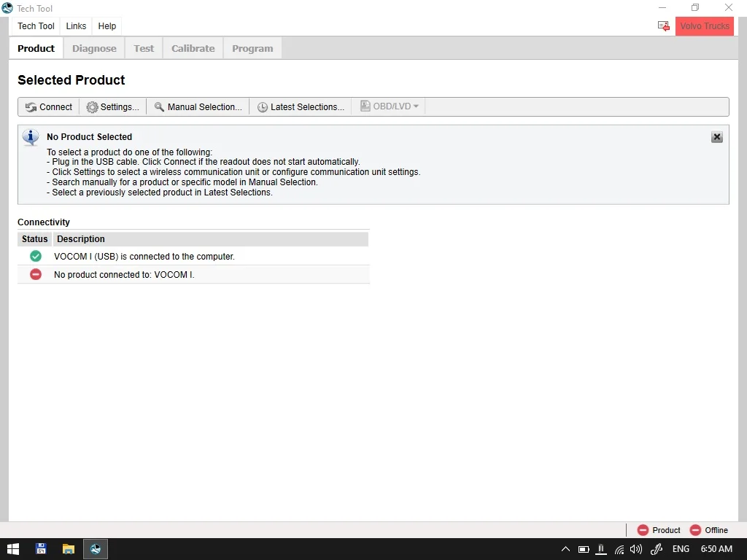Image resolution: width=747 pixels, height=560 pixels.
Task: Select 'No product connected to: VOCOM I.' row
Action: tap(193, 274)
